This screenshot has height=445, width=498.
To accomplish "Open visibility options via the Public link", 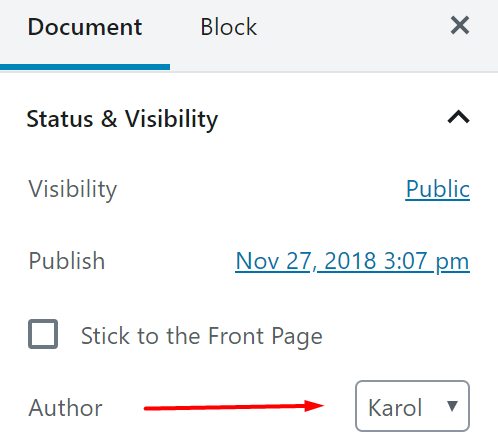I will (437, 189).
